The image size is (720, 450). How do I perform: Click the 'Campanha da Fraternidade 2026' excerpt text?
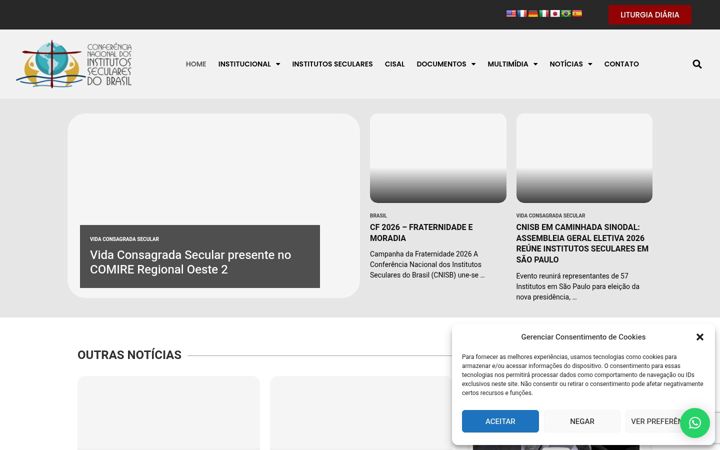pyautogui.click(x=427, y=264)
